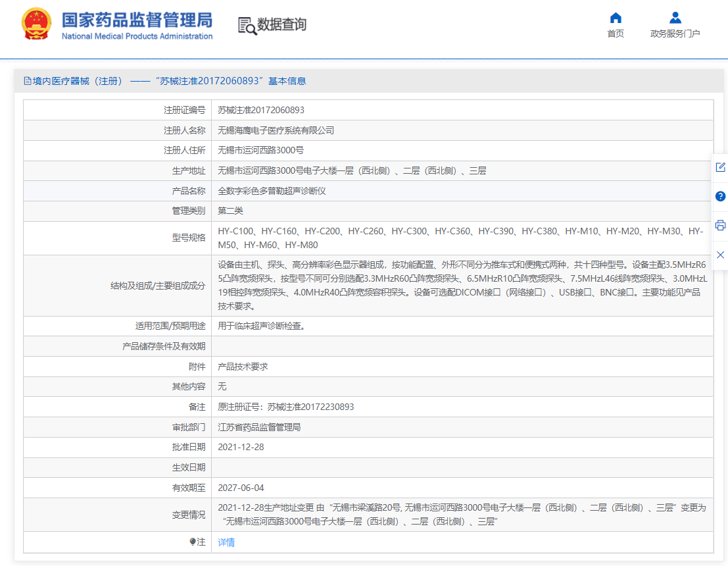Select registrant name 无锡海鹰电子医疗系统有限公司
728x566 pixels.
pyautogui.click(x=276, y=130)
